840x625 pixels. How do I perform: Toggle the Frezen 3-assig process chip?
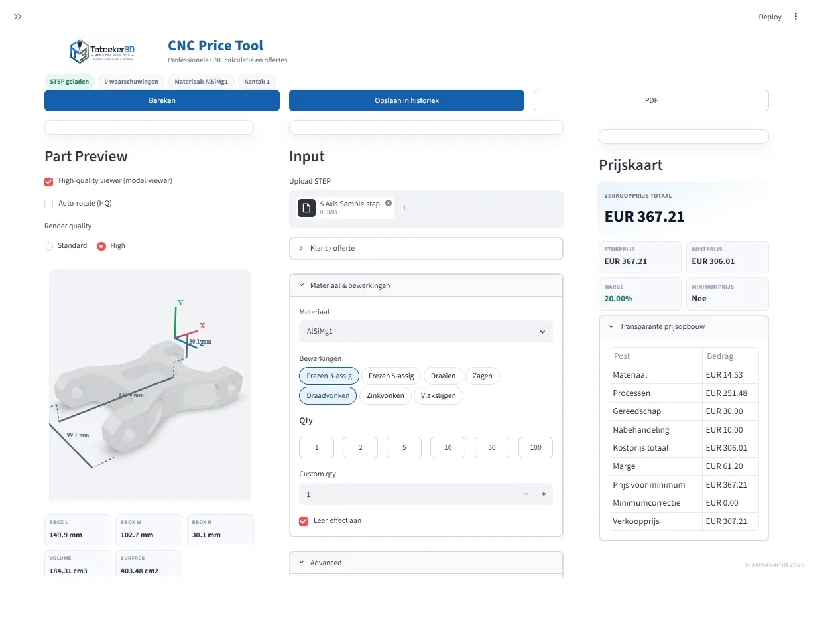point(330,376)
